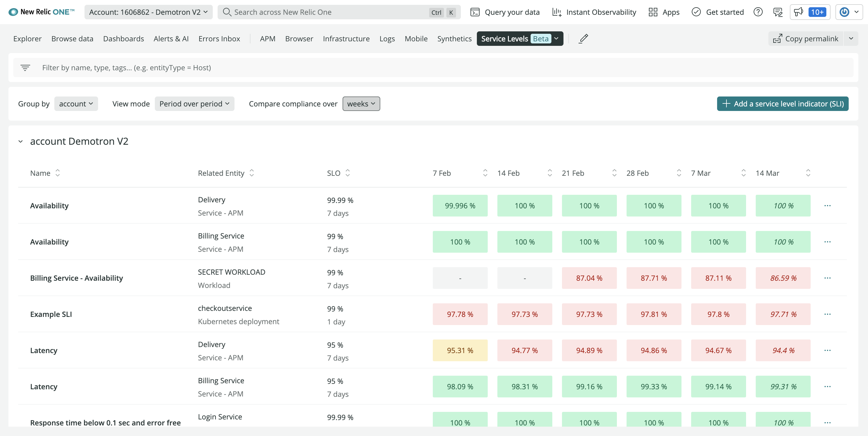The width and height of the screenshot is (868, 436).
Task: Open the Apps launcher
Action: 664,12
